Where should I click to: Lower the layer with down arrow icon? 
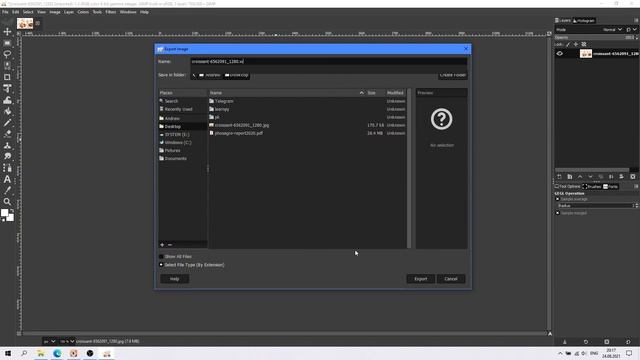pyautogui.click(x=590, y=176)
